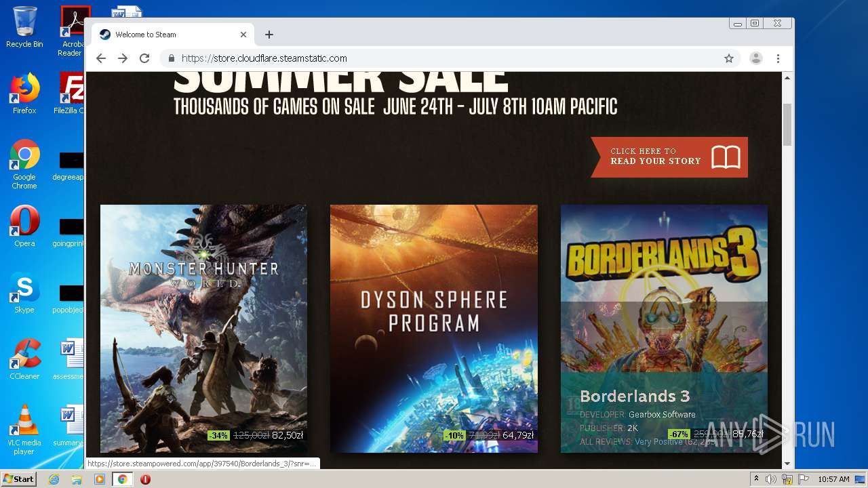The height and width of the screenshot is (488, 868).
Task: Focus the address bar URL
Action: (x=264, y=58)
